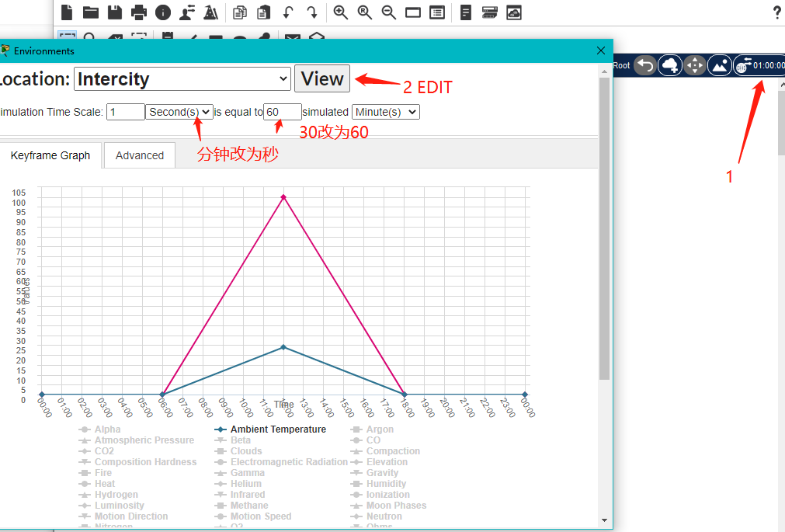Copy using the toolbar copy icon
The image size is (785, 532).
[x=240, y=12]
